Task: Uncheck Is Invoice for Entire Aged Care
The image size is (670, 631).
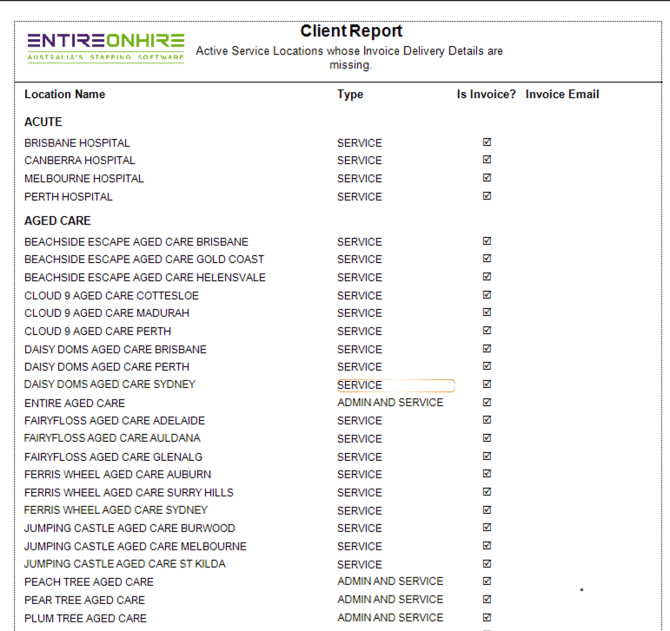Action: [487, 403]
